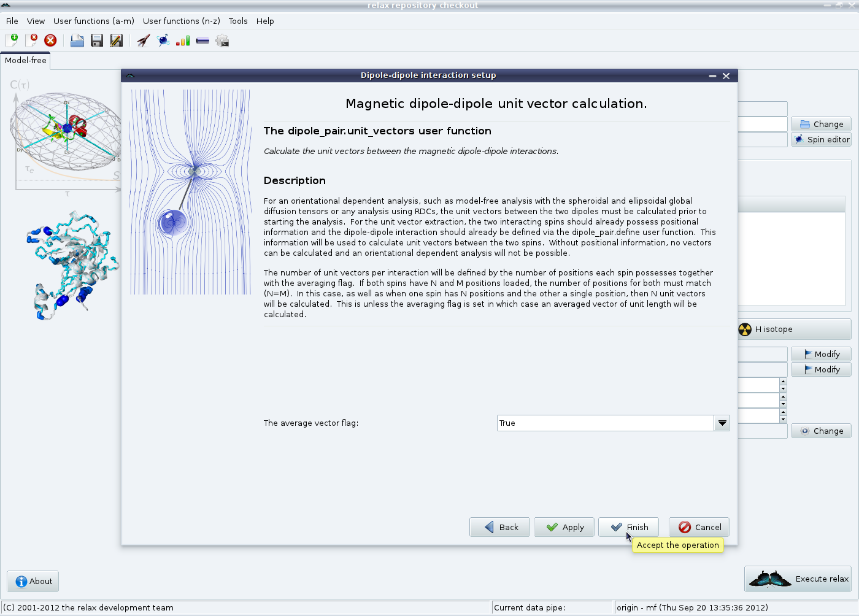Expand the average vector flag dropdown arrow
This screenshot has height=616, width=859.
point(722,423)
